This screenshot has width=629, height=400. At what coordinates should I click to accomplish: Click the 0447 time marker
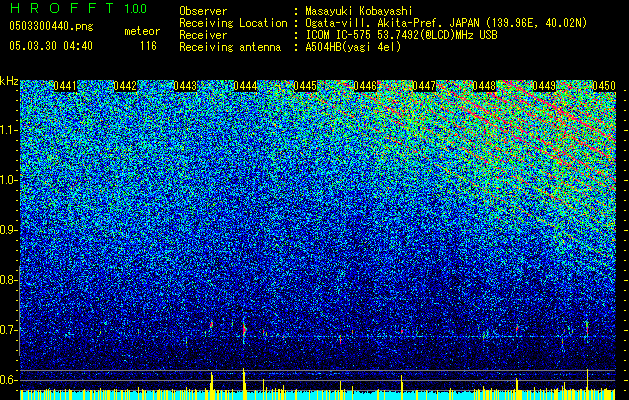[424, 86]
